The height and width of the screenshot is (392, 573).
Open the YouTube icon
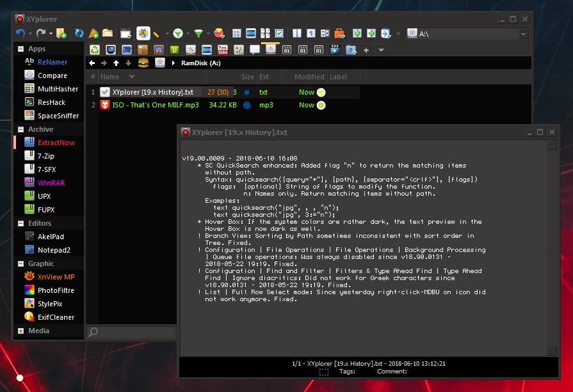click(x=223, y=50)
